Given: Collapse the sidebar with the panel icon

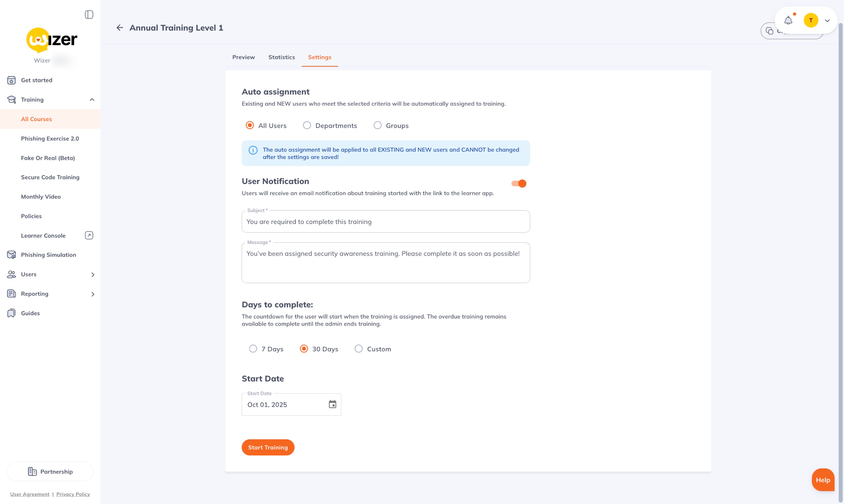Looking at the screenshot, I should 89,15.
